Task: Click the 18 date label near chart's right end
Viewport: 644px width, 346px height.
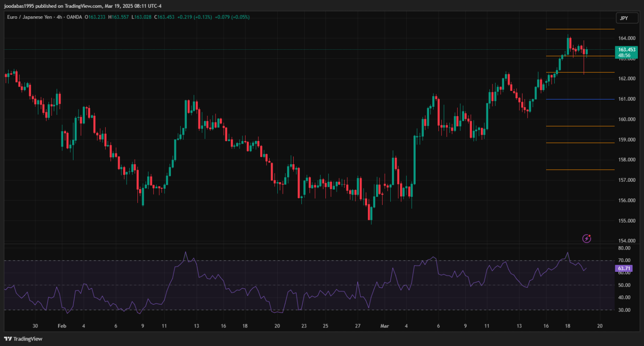Action: coord(567,326)
